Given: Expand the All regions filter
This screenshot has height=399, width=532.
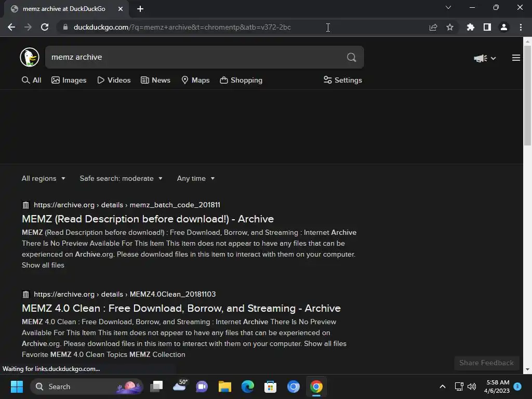Looking at the screenshot, I should click(44, 179).
